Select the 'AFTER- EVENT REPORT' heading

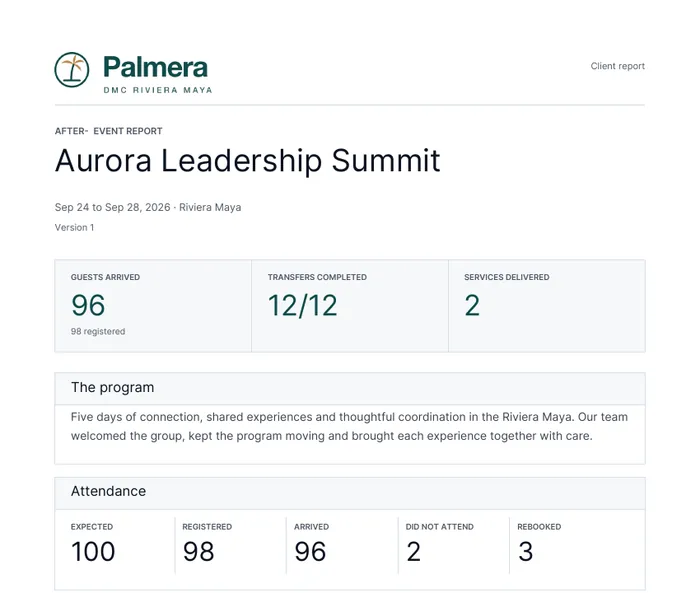[x=108, y=131]
